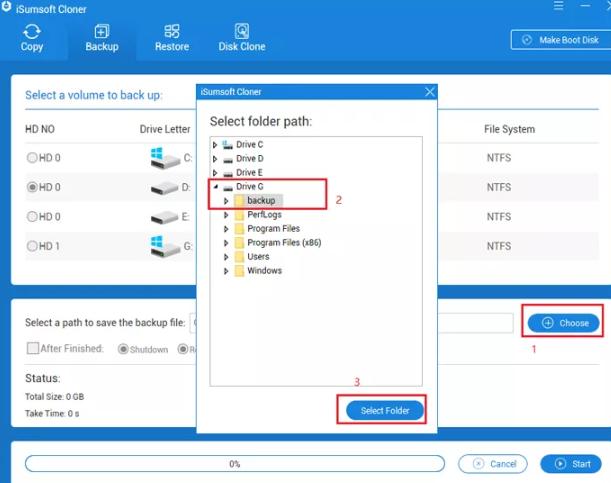Image resolution: width=611 pixels, height=483 pixels.
Task: Enable the After Finished checkbox
Action: tap(33, 348)
